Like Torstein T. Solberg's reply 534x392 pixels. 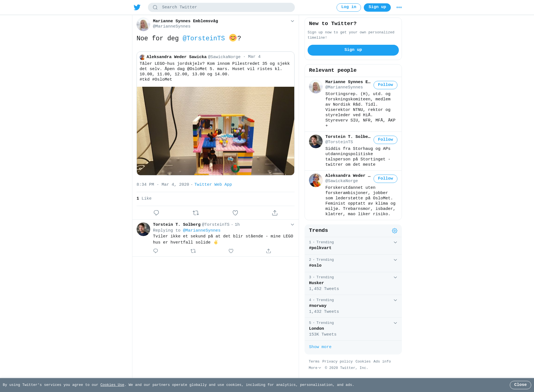tap(231, 251)
